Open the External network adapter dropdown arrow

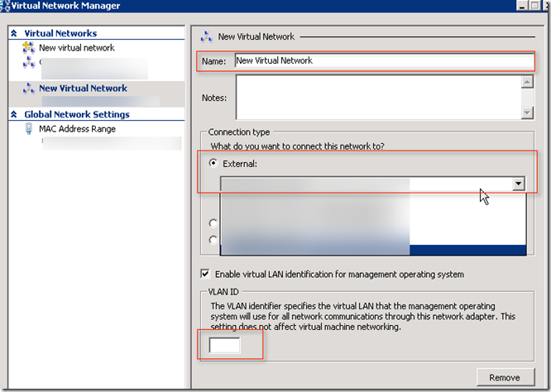(x=518, y=184)
